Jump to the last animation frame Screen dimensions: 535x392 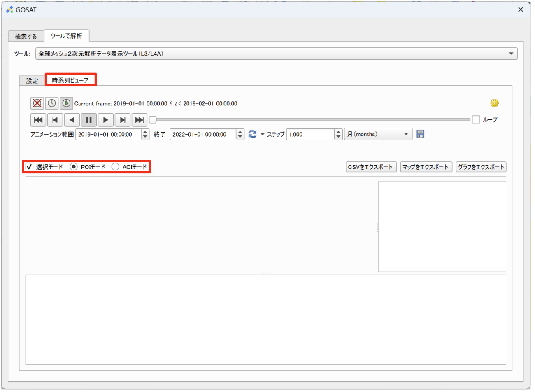coord(140,120)
